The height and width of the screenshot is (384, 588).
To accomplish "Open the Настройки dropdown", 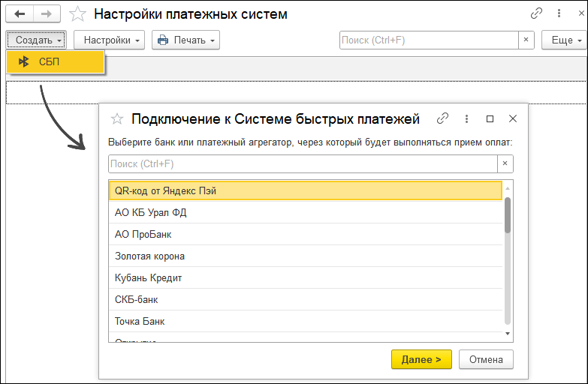I will [109, 40].
